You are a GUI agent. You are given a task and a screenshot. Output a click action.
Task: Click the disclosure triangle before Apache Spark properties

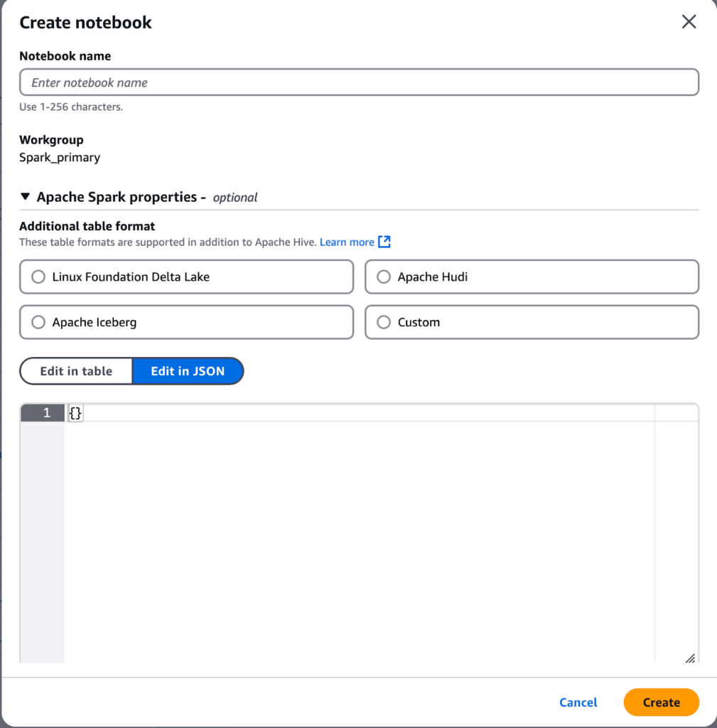(26, 197)
